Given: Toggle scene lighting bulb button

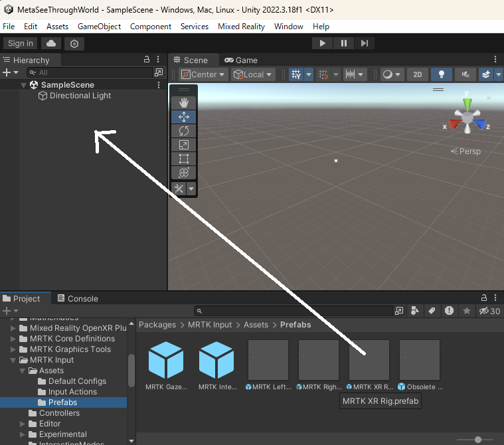Looking at the screenshot, I should [442, 74].
